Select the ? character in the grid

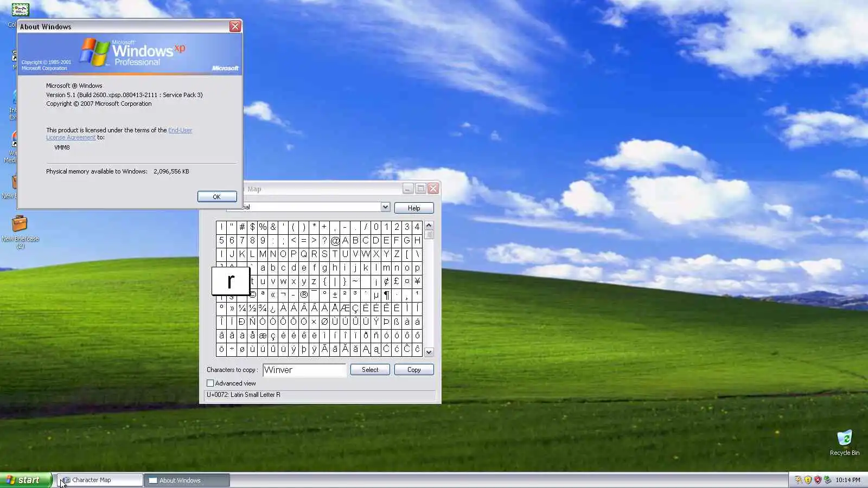(324, 240)
